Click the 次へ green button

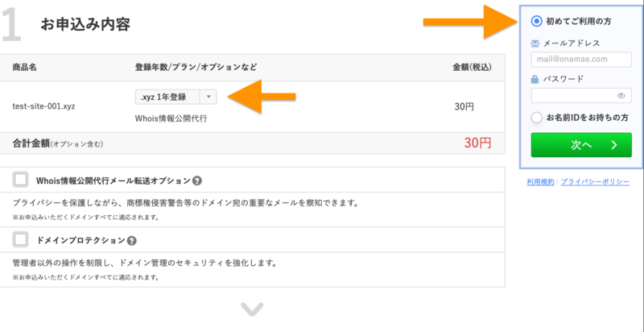pos(581,144)
